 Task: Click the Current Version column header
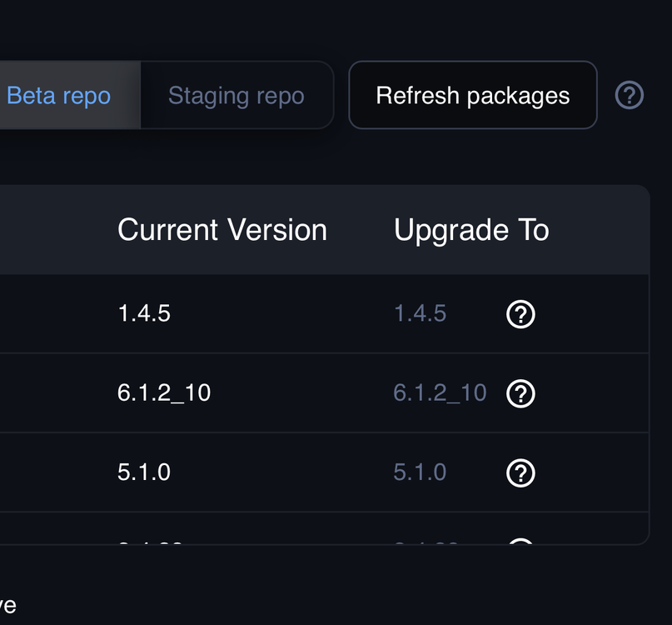(222, 230)
